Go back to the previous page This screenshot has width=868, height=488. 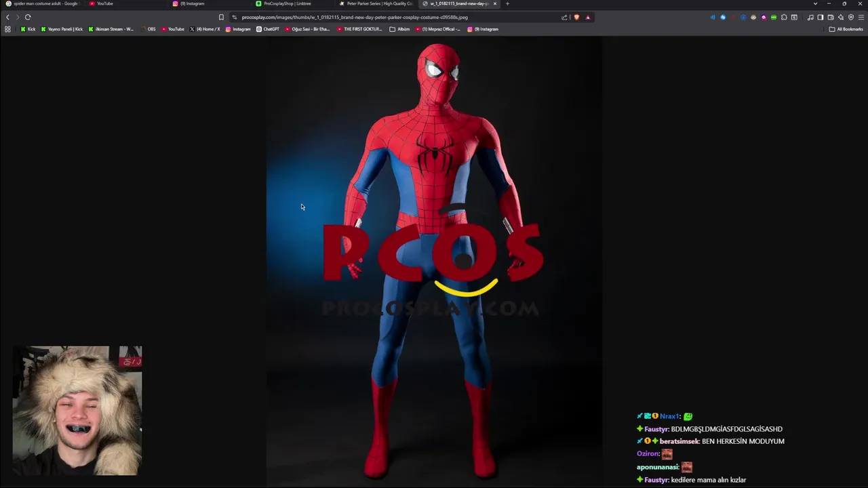7,17
